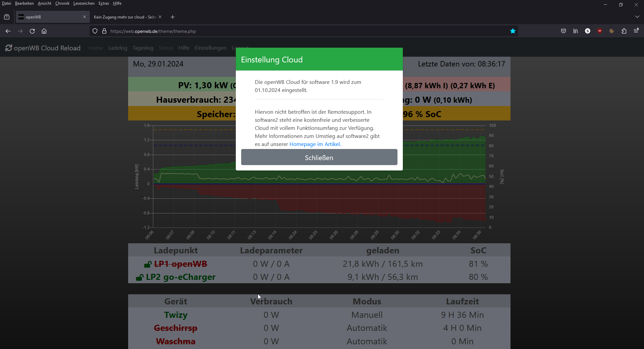Open the Status page
644x349 pixels.
166,48
